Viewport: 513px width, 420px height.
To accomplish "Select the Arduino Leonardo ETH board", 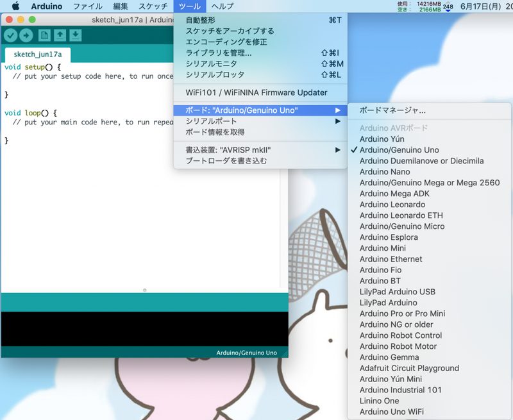I will coord(429,215).
